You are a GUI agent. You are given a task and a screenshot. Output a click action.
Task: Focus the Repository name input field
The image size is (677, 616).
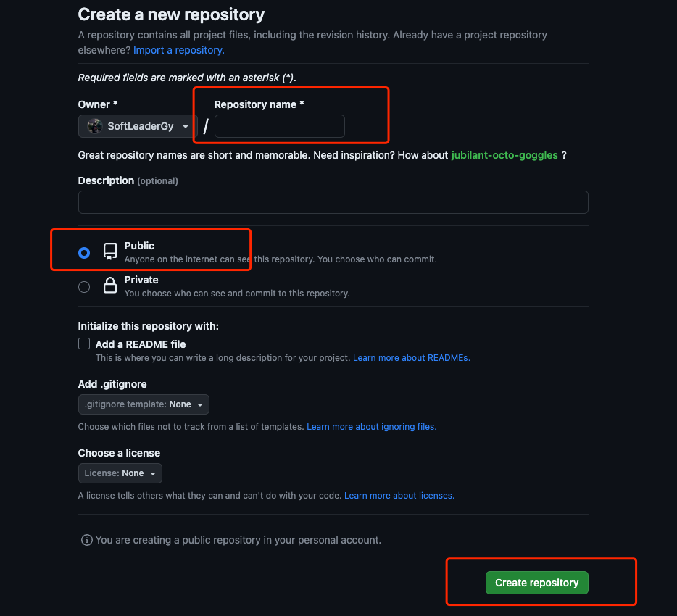tap(279, 126)
